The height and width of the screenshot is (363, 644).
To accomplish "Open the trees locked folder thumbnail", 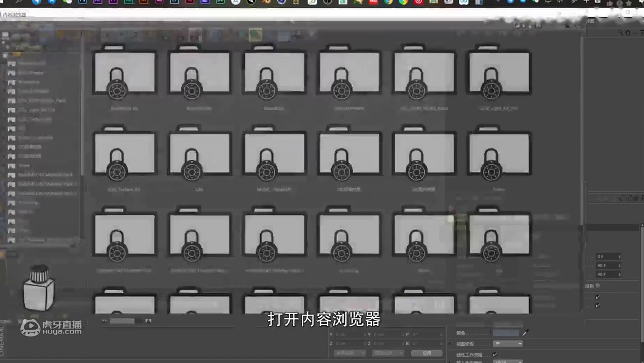I will point(499,153).
